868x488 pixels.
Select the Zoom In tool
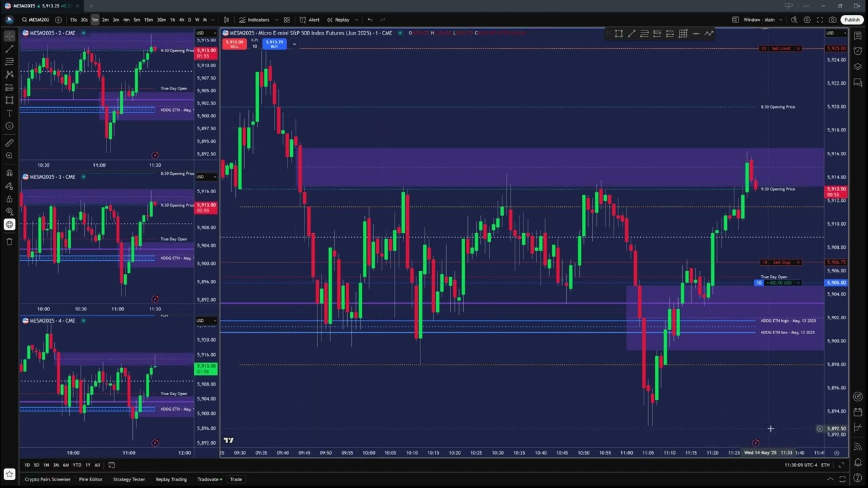[9, 156]
